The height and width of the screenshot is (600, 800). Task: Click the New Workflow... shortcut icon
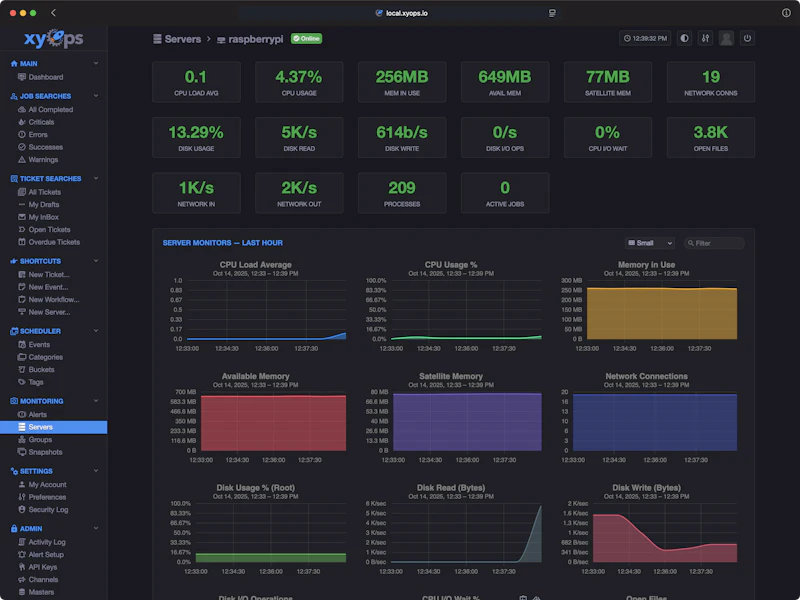tap(21, 299)
